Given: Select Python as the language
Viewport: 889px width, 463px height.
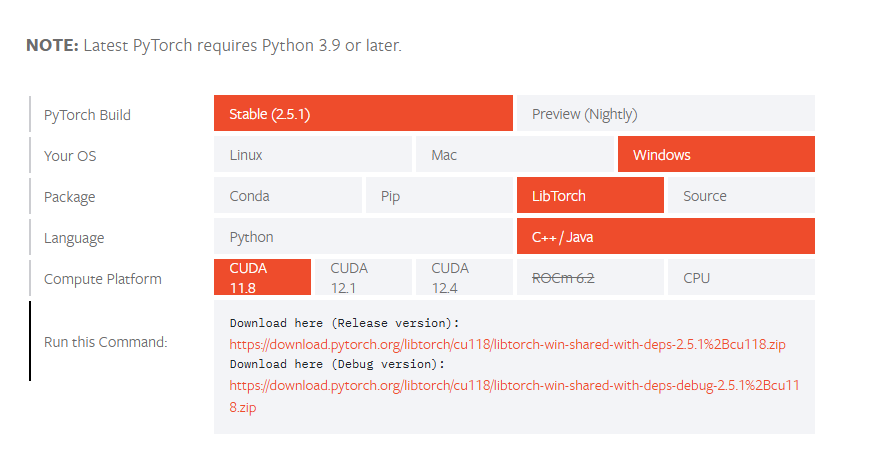Looking at the screenshot, I should tap(363, 236).
